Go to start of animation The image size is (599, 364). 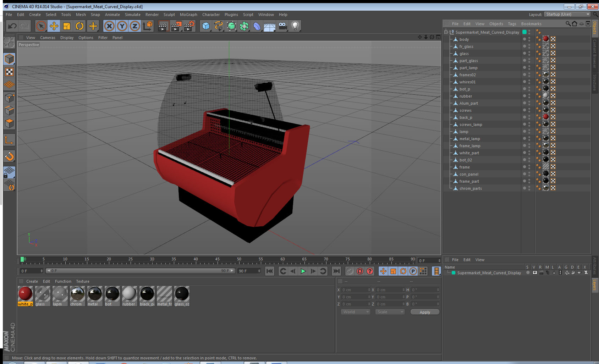point(270,271)
